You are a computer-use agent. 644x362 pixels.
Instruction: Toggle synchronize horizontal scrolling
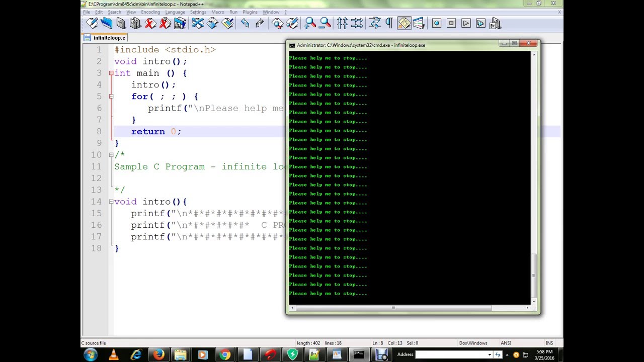pyautogui.click(x=357, y=23)
